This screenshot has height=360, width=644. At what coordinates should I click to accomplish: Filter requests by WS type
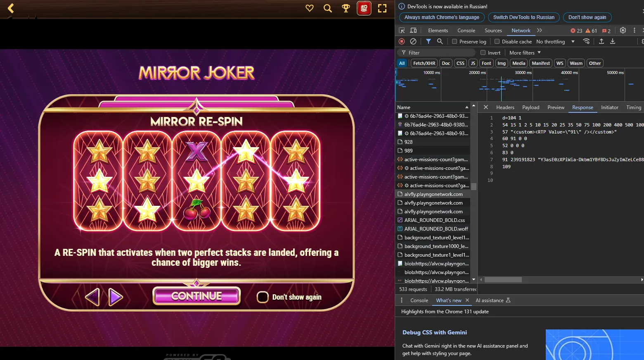[560, 63]
